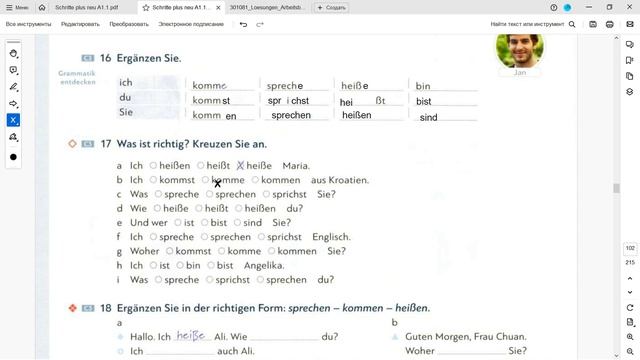Mark 'sprechen' circle in line c
Image resolution: width=640 pixels, height=360 pixels.
pos(209,194)
